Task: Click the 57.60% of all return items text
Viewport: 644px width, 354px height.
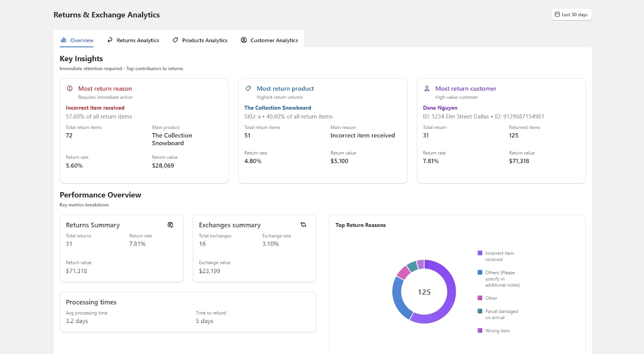Action: point(99,116)
